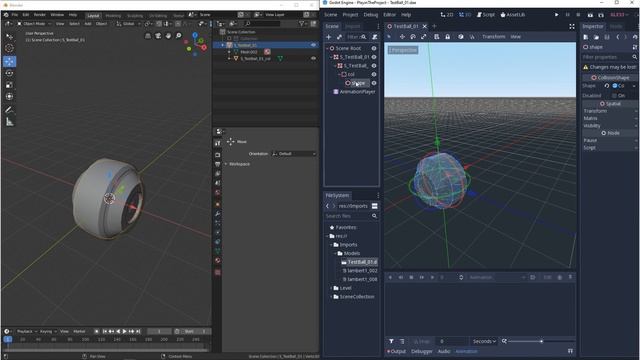
Task: Toggle visibility eye of col node in Godot
Action: (373, 74)
